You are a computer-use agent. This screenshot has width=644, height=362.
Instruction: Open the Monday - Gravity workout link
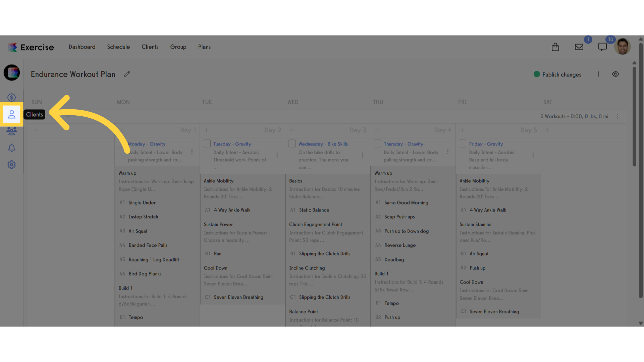(x=147, y=144)
